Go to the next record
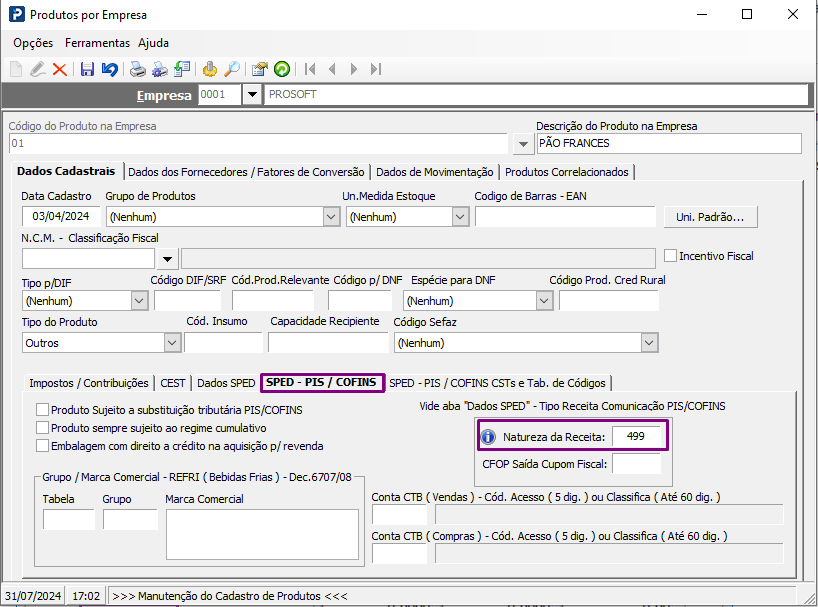The image size is (818, 607). pos(354,69)
